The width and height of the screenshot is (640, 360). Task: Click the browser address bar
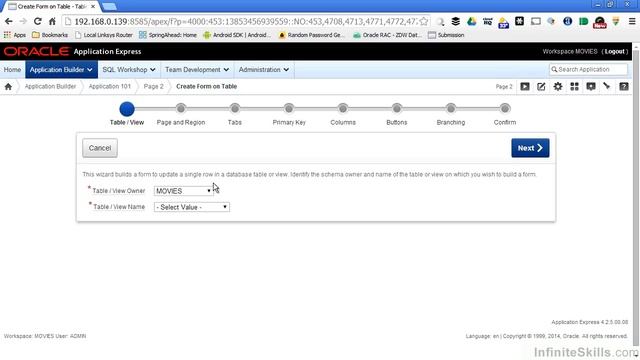(x=245, y=21)
